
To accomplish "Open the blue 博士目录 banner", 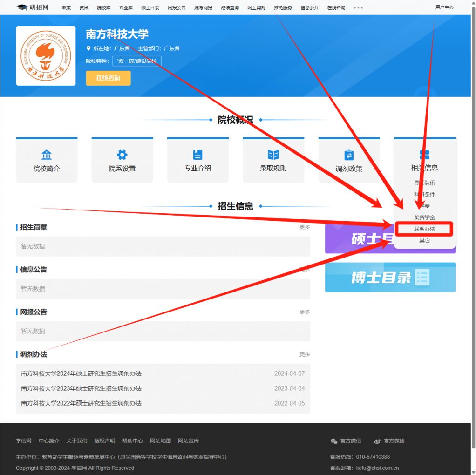I will (390, 278).
